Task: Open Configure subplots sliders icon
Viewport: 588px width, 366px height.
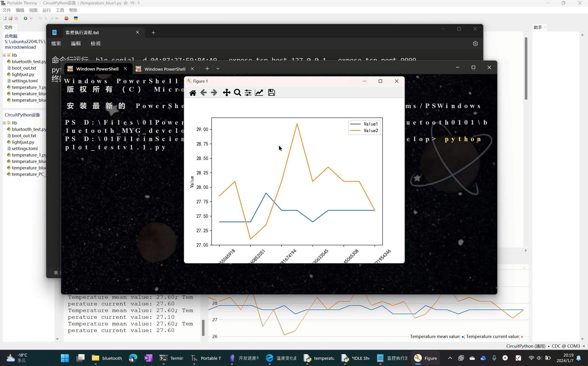Action: [x=248, y=93]
